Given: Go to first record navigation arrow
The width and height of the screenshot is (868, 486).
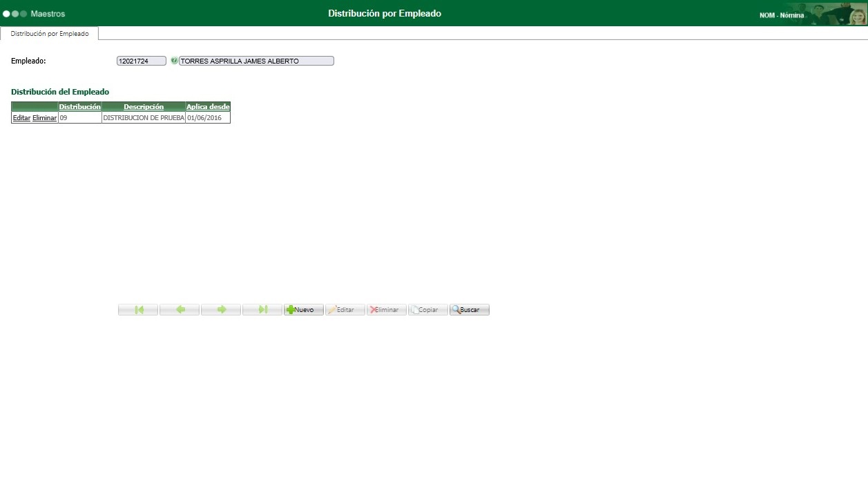Looking at the screenshot, I should tap(138, 310).
